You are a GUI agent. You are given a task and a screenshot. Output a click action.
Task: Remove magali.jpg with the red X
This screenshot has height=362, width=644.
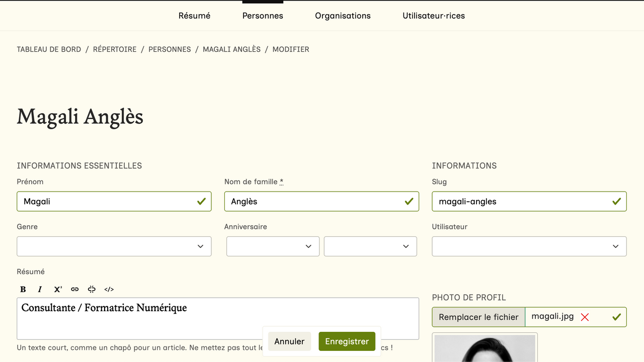[585, 317]
